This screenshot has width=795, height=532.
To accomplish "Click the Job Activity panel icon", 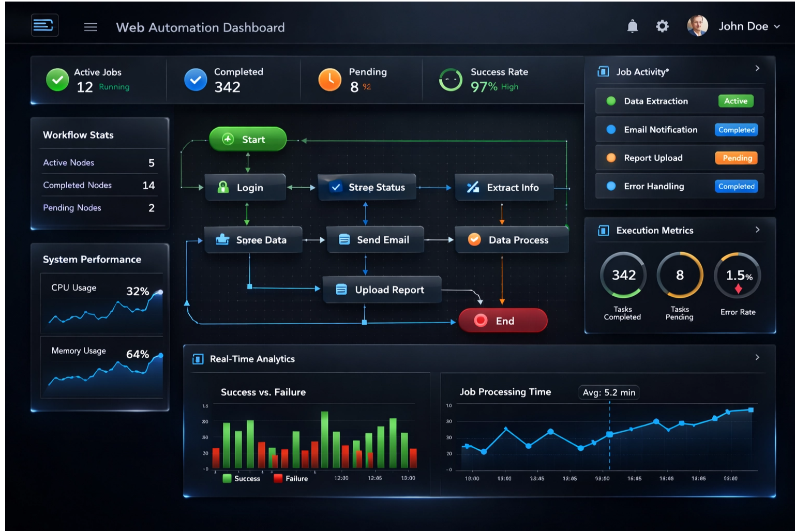I will tap(603, 71).
